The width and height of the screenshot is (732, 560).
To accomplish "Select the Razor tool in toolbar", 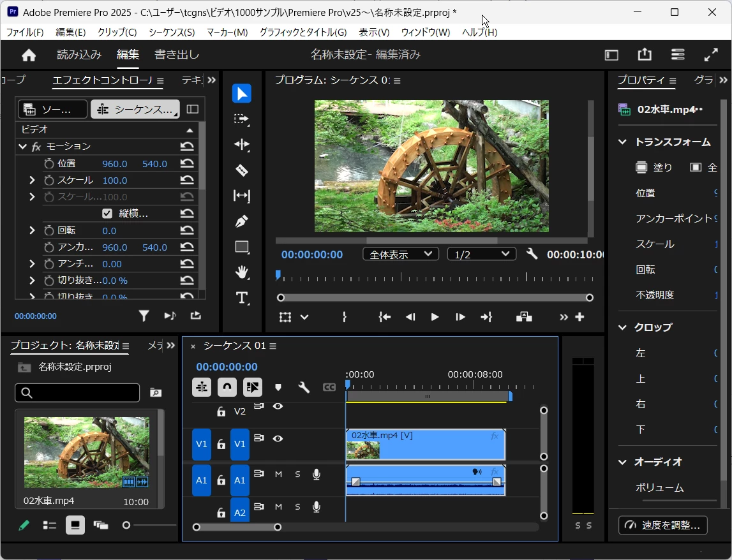I will point(241,170).
